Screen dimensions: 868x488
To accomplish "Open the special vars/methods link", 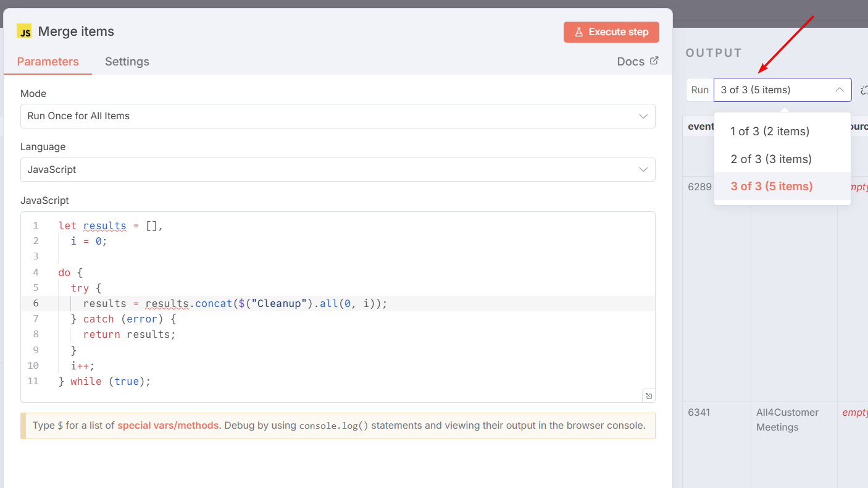I will click(x=167, y=426).
